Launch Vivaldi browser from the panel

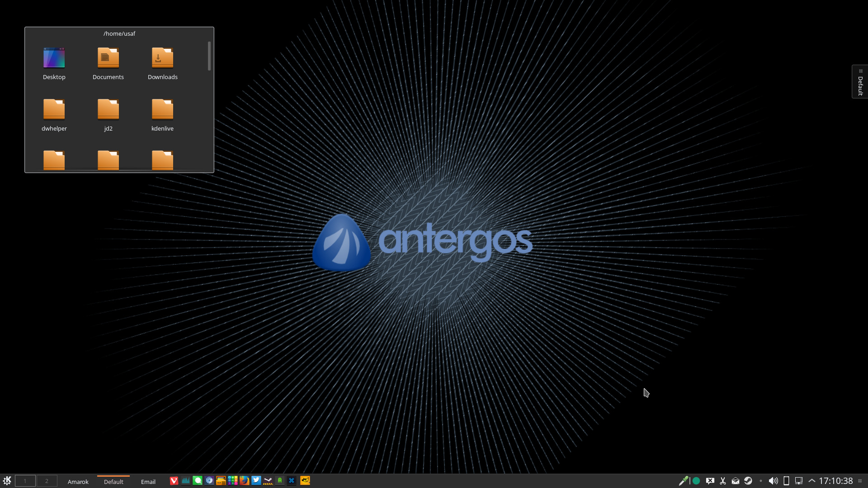pos(174,481)
